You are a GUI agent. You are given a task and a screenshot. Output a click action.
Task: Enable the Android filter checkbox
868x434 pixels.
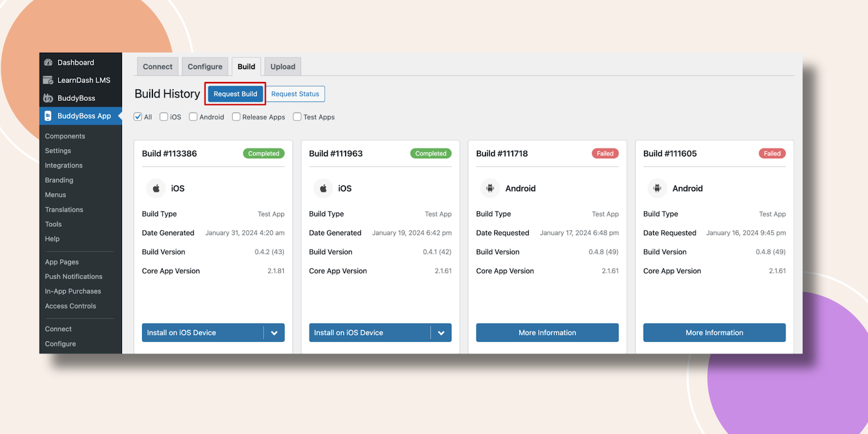[193, 117]
